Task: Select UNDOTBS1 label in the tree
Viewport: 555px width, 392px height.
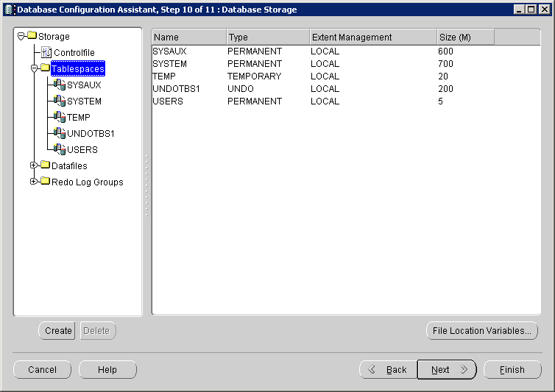Action: [x=91, y=133]
